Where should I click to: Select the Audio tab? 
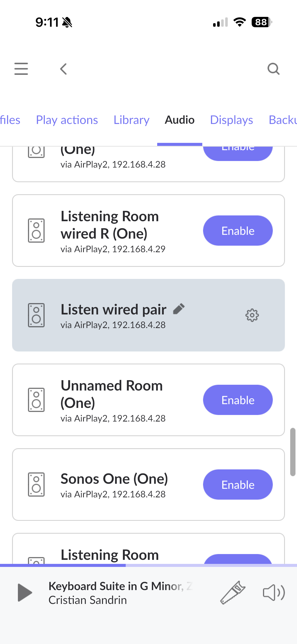click(179, 120)
